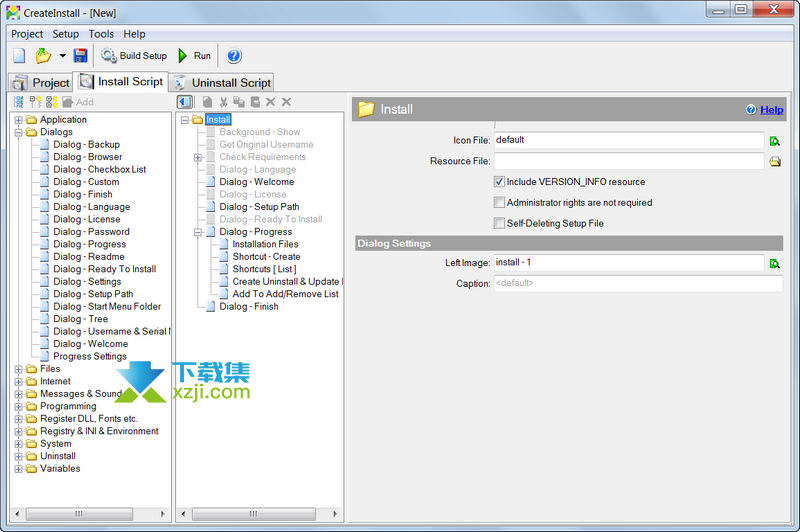Click the Project tab icon
800x532 pixels.
point(20,83)
